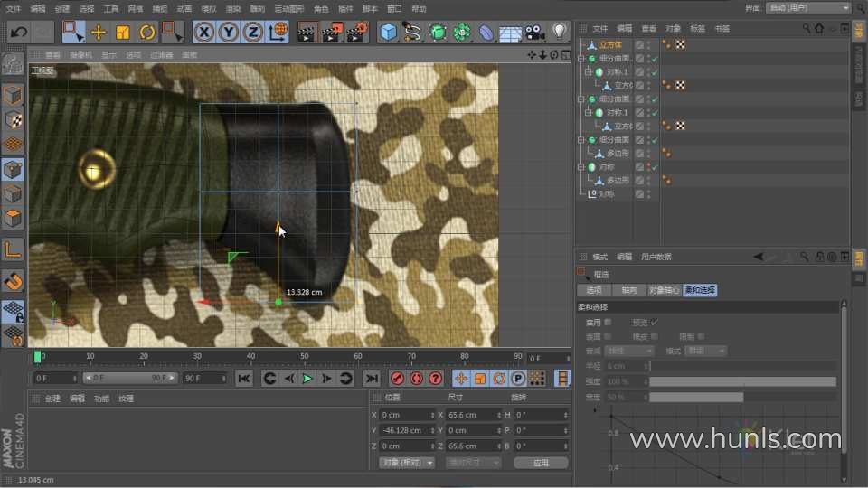Collapse the third 细分曲面 object
The width and height of the screenshot is (868, 488).
click(x=580, y=139)
